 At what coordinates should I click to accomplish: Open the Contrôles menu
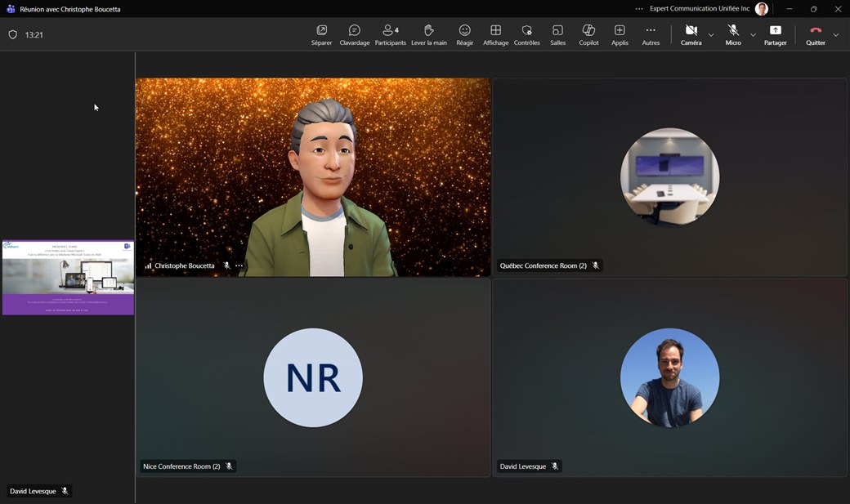tap(526, 35)
